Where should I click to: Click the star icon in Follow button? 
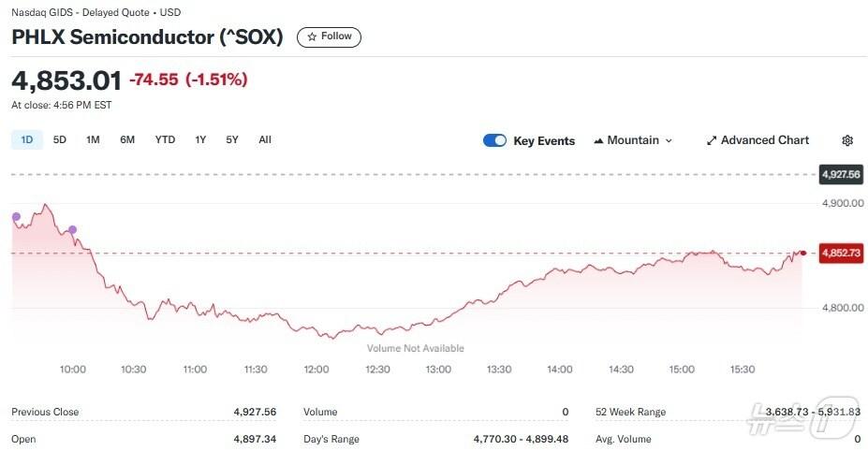(x=312, y=36)
